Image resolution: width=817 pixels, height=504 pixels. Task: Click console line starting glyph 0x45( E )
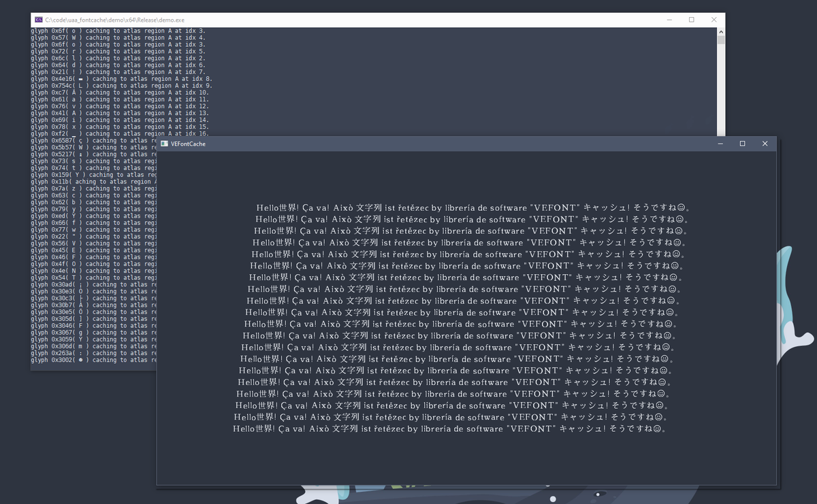click(x=94, y=250)
